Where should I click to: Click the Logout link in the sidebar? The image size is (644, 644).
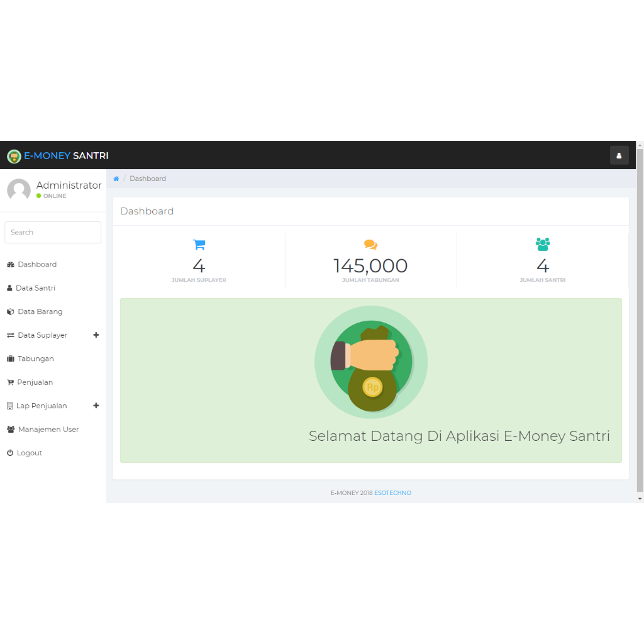53,453
